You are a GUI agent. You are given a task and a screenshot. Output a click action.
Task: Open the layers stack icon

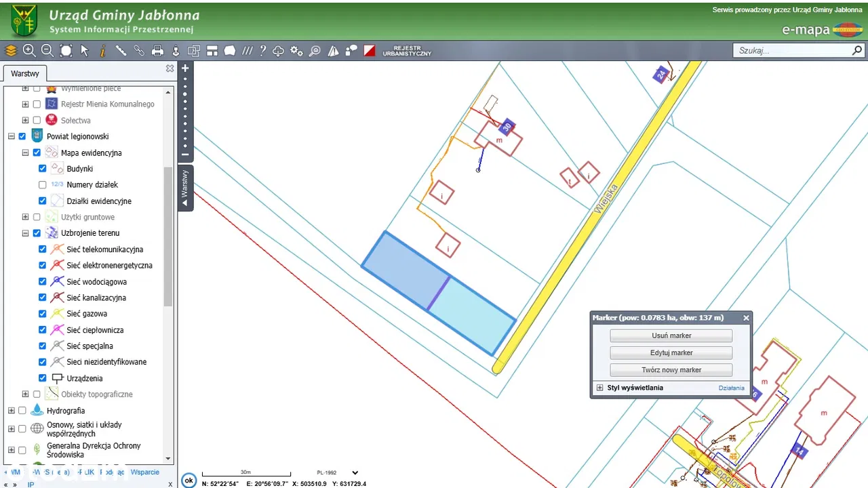pyautogui.click(x=11, y=51)
